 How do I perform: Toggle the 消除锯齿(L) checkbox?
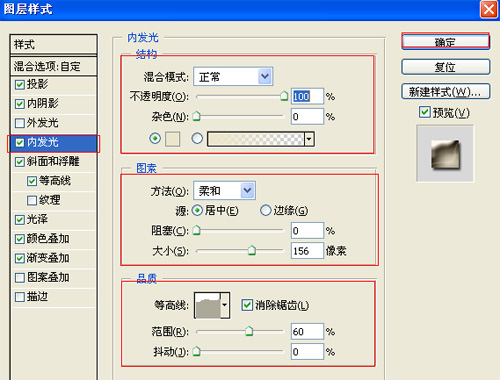(247, 305)
